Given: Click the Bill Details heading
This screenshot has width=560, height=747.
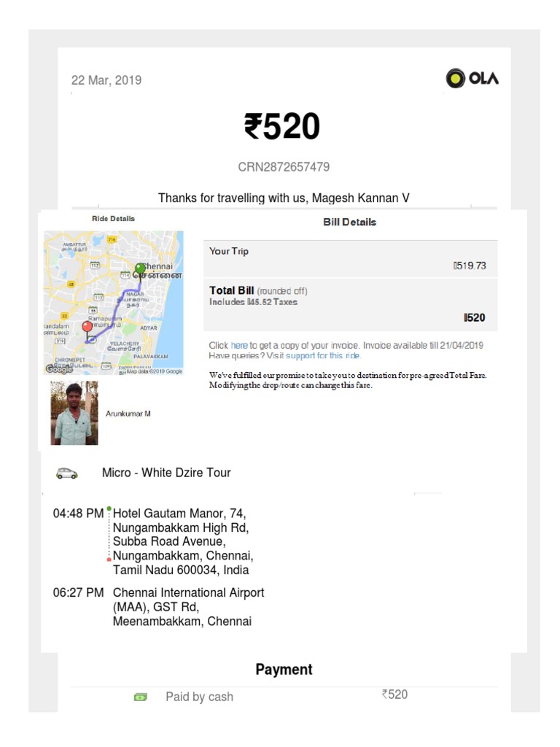Looking at the screenshot, I should [x=350, y=222].
